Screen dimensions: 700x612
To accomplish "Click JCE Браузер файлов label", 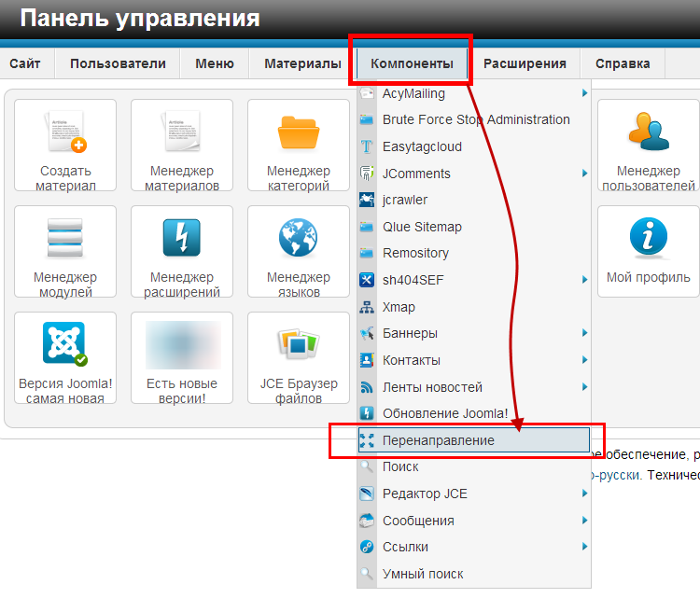I will [x=299, y=391].
